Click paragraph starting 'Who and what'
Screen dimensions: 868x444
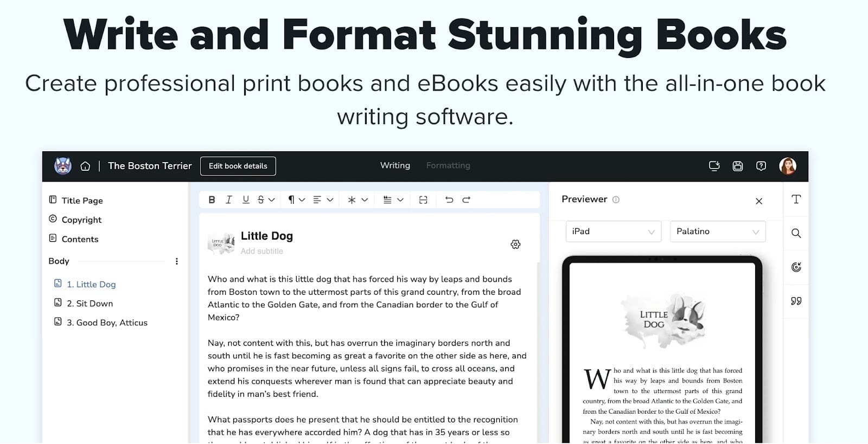tap(365, 298)
